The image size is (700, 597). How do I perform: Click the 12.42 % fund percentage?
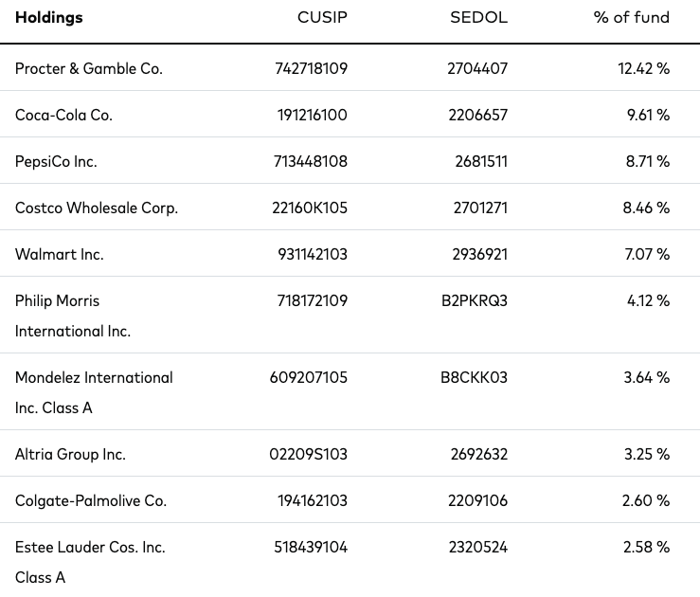[x=644, y=68]
